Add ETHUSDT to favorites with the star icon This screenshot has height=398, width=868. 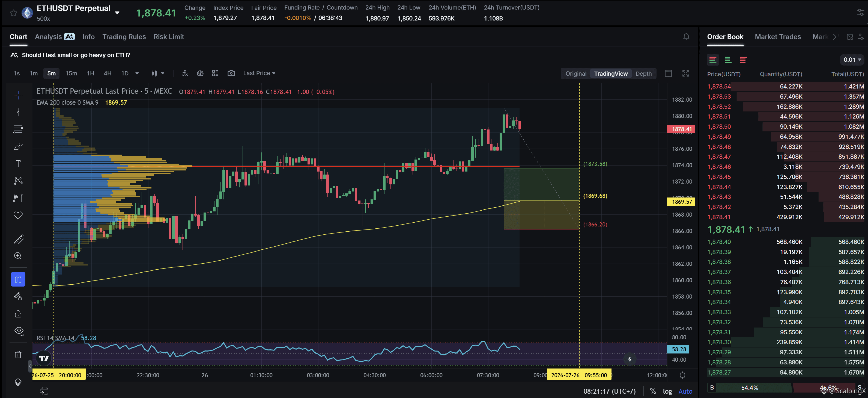(x=13, y=13)
